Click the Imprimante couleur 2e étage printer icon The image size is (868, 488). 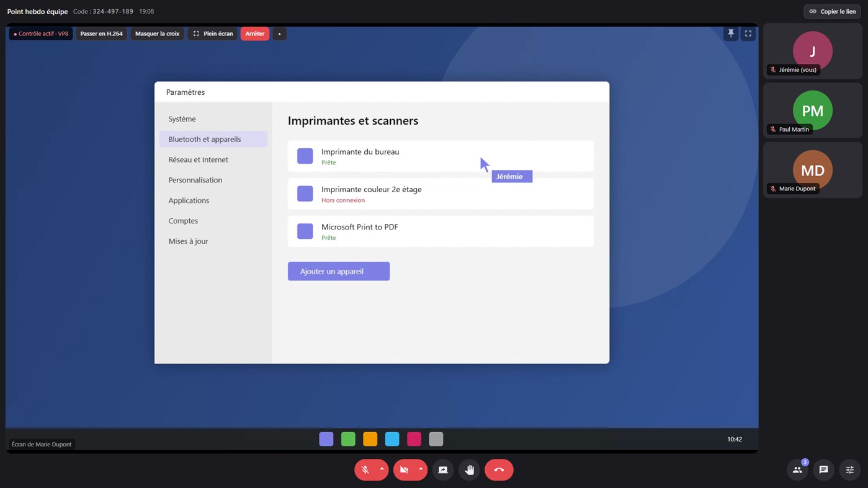pos(305,193)
